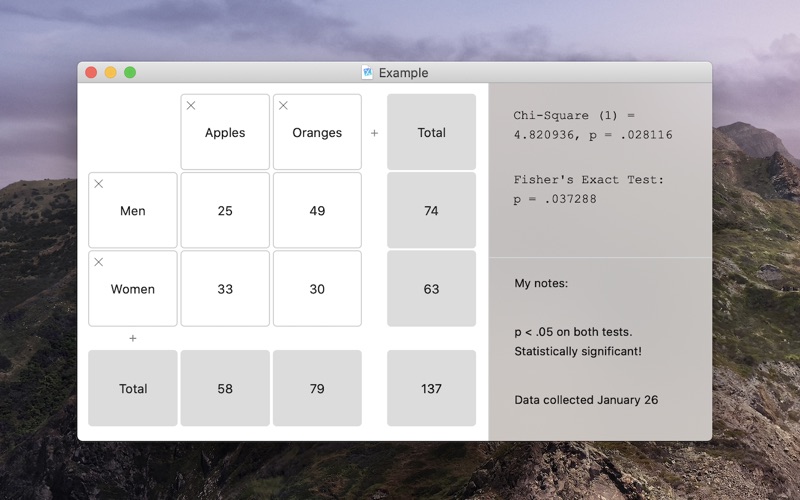Click the grand total 137

(432, 388)
